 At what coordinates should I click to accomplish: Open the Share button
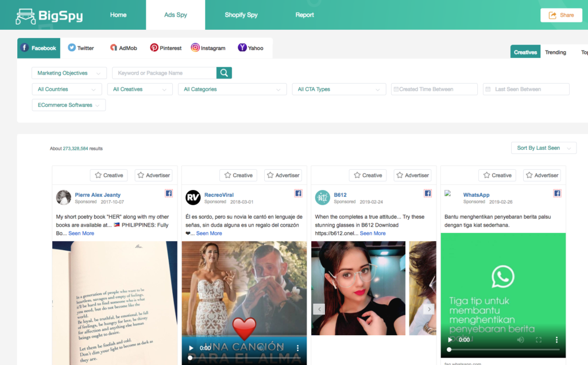tap(561, 15)
